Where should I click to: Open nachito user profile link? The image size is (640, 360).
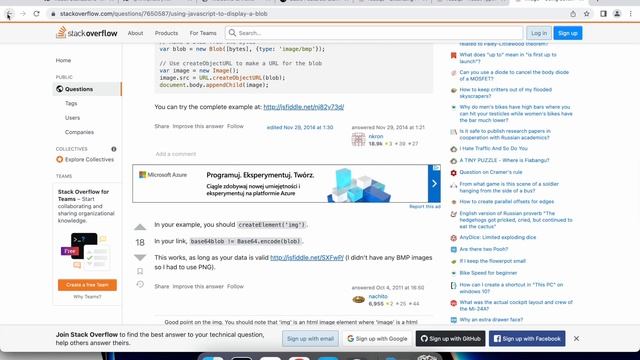pos(378,296)
